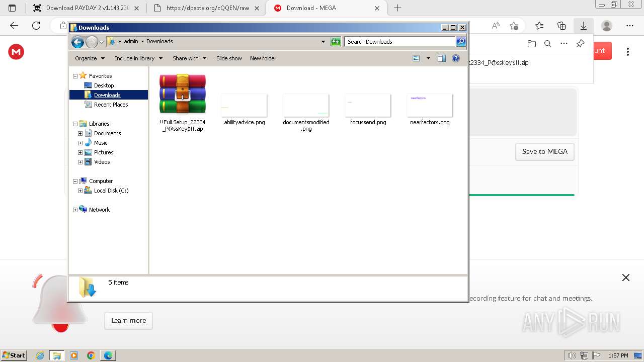The image size is (644, 362).
Task: Select Recent Places under Favorites
Action: (x=111, y=105)
